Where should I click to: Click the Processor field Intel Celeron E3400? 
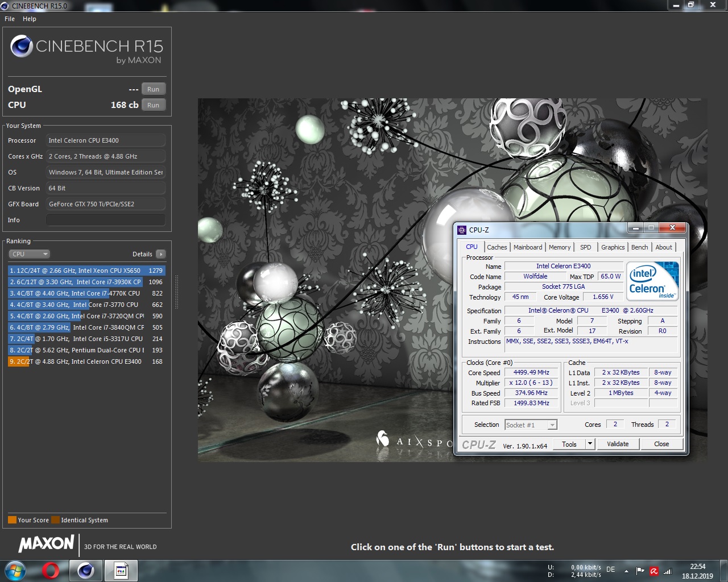tap(106, 140)
